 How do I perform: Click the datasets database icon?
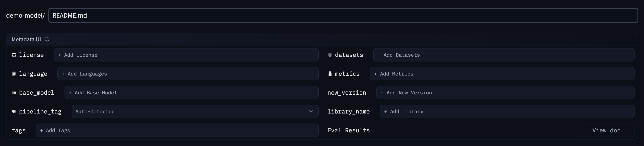[330, 55]
